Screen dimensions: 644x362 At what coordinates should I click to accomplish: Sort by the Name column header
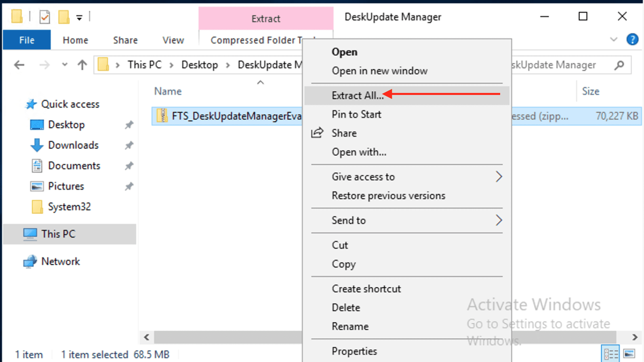(x=168, y=91)
